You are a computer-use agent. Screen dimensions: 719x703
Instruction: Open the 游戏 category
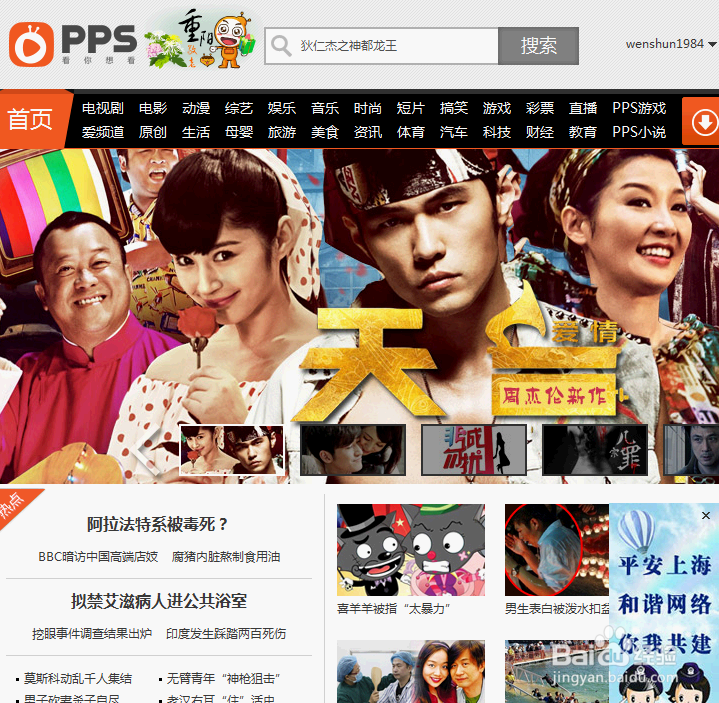497,108
